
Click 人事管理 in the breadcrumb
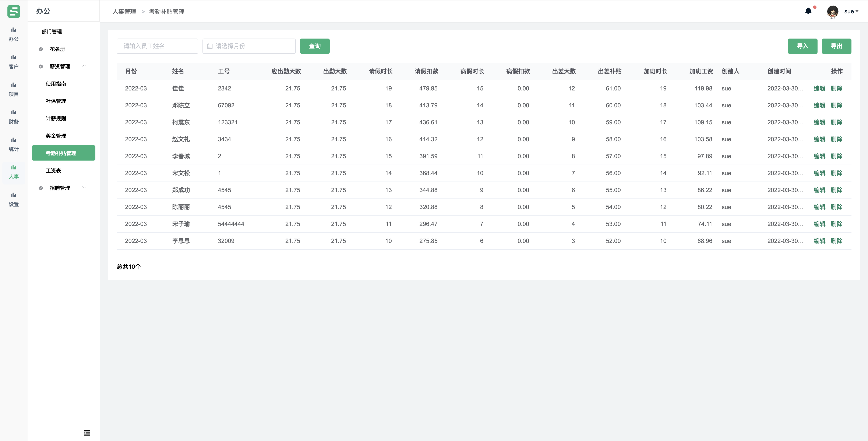[x=124, y=12]
